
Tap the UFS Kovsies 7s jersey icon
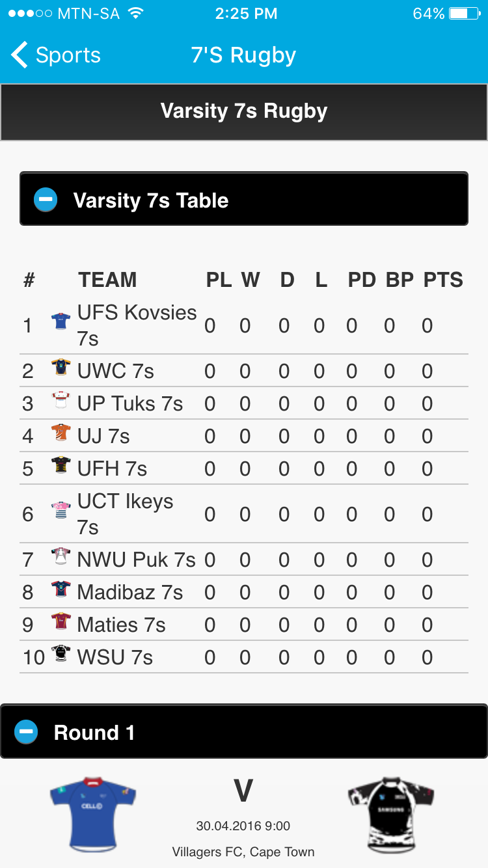61,321
